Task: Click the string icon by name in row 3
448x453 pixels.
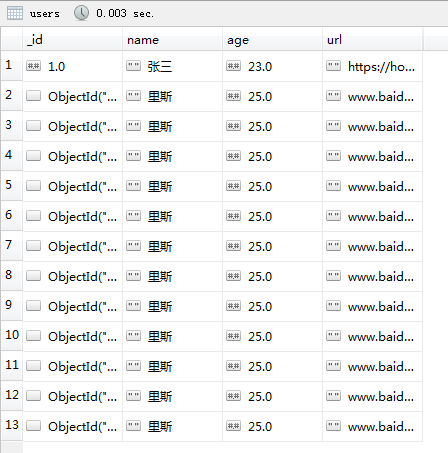Action: click(x=133, y=126)
